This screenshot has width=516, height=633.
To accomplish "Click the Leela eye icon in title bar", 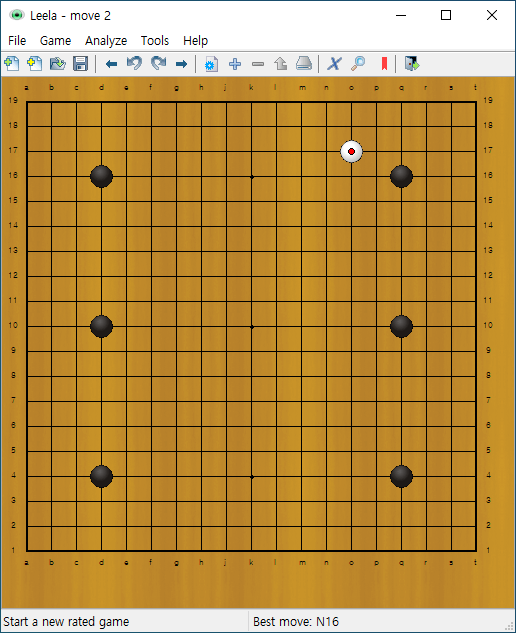I will (17, 15).
